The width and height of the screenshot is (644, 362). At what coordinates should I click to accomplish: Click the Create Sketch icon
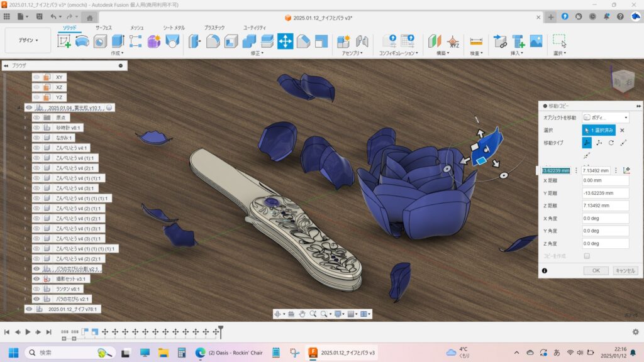pyautogui.click(x=64, y=41)
